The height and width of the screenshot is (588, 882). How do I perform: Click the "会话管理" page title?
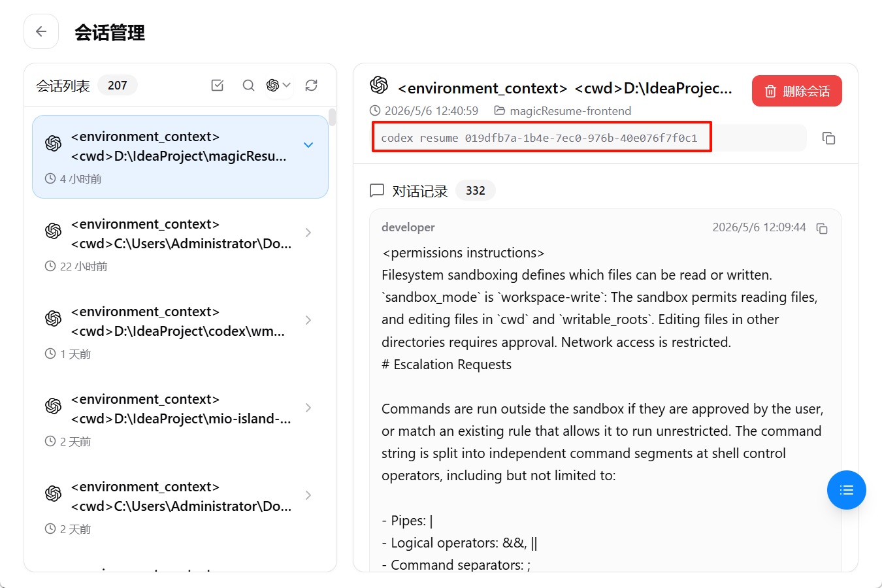[x=110, y=32]
